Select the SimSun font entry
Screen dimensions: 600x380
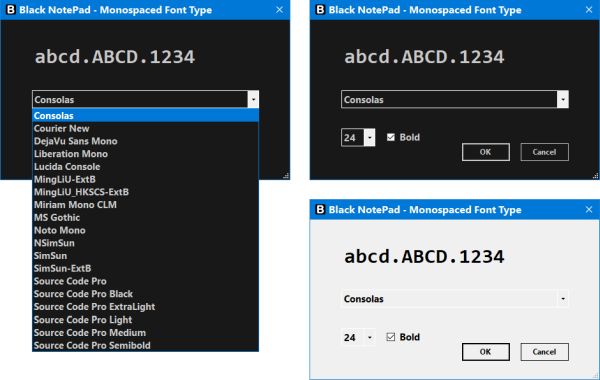coord(145,256)
